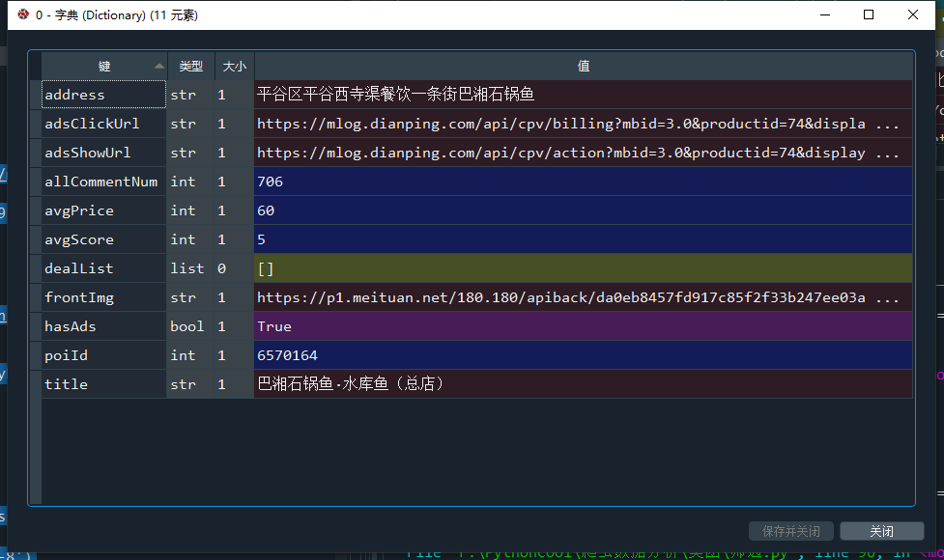Select the address key cell

click(x=103, y=95)
